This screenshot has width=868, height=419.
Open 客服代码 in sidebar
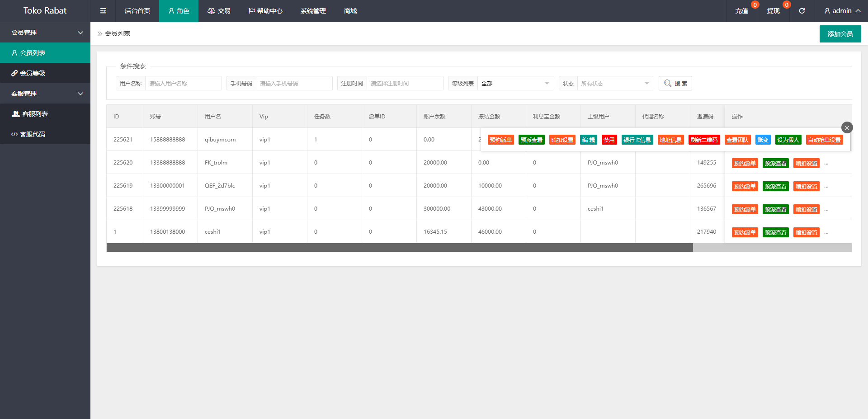[x=33, y=134]
